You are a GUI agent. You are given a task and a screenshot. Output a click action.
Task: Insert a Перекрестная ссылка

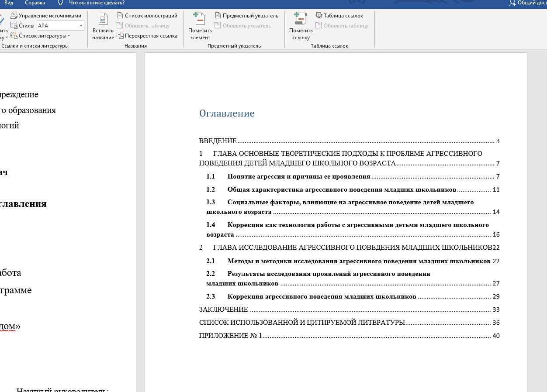(147, 36)
